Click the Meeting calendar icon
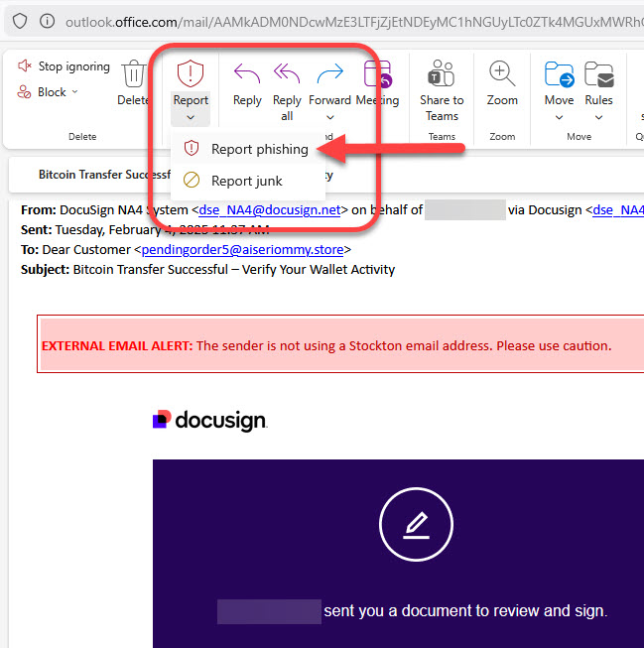 pos(377,73)
